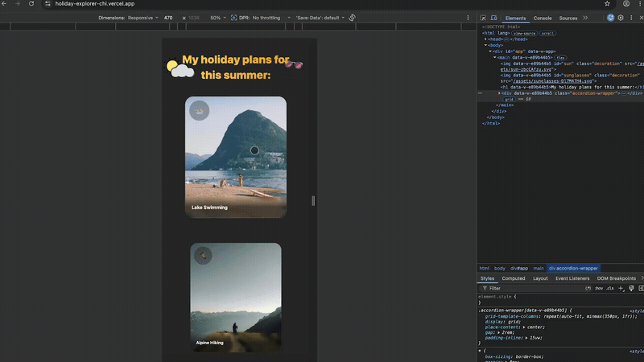Screen dimensions: 644x362
Task: Select the Styles tab
Action: tap(487, 278)
